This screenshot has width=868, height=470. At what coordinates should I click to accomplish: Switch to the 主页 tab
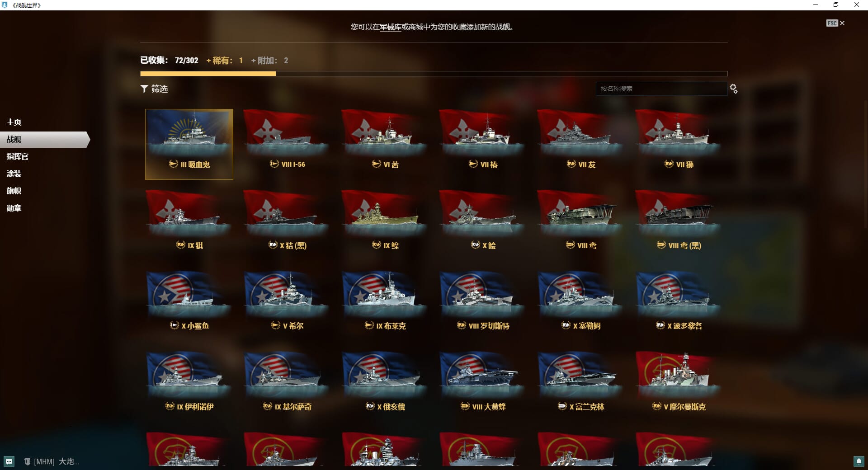(14, 122)
